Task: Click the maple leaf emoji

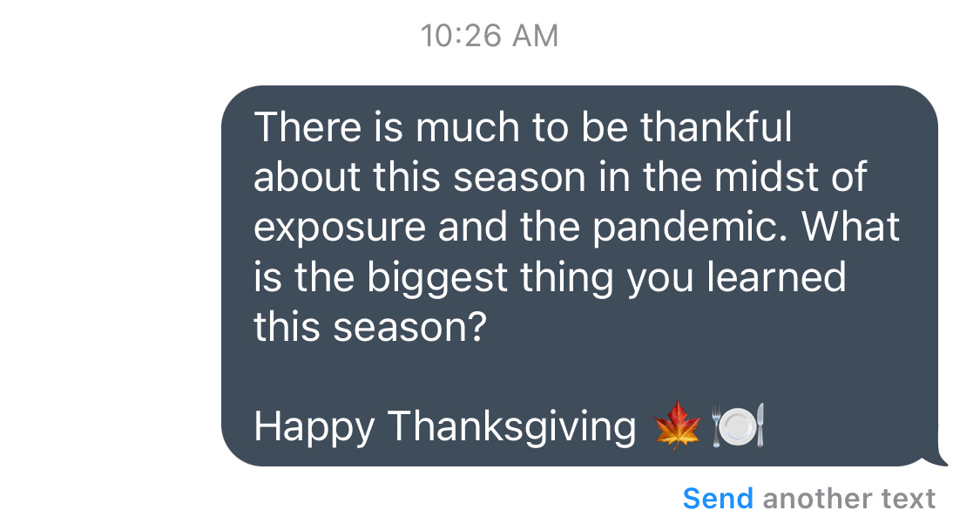Action: click(678, 425)
